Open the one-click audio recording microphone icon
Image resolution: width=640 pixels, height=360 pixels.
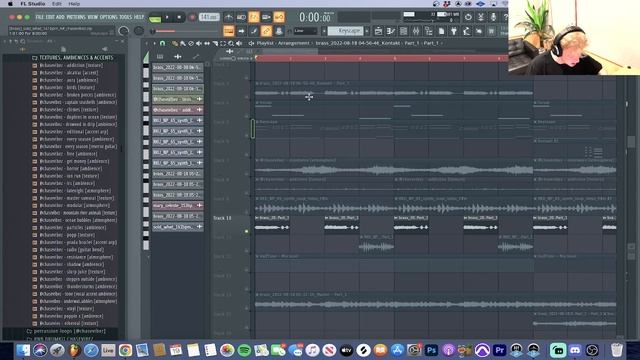[x=493, y=17]
